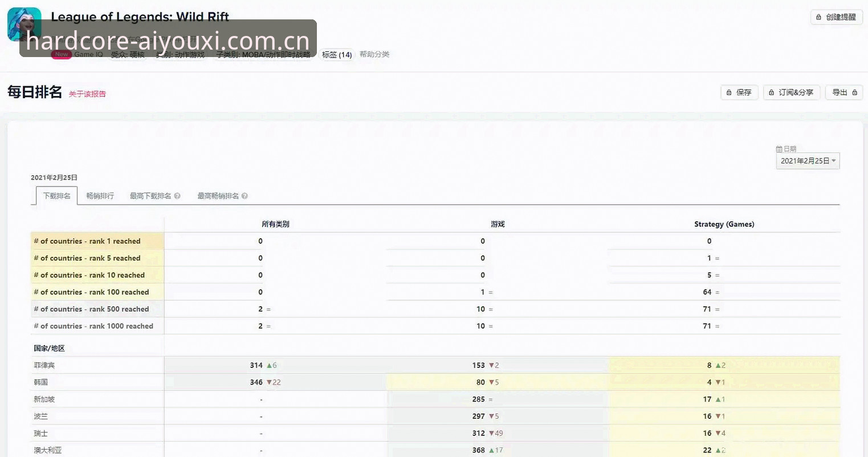Click the calendar icon beside 日期
The height and width of the screenshot is (457, 868).
pos(779,149)
